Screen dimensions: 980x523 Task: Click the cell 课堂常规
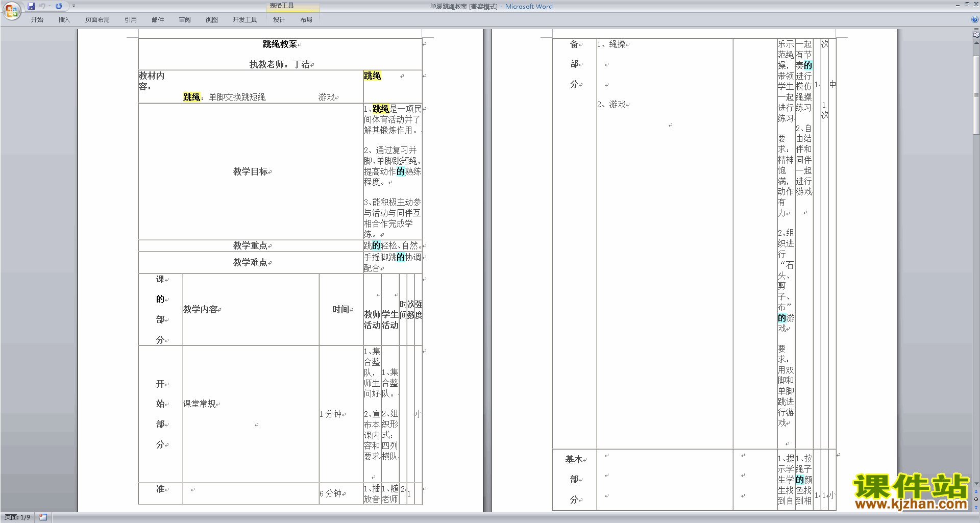pos(251,414)
